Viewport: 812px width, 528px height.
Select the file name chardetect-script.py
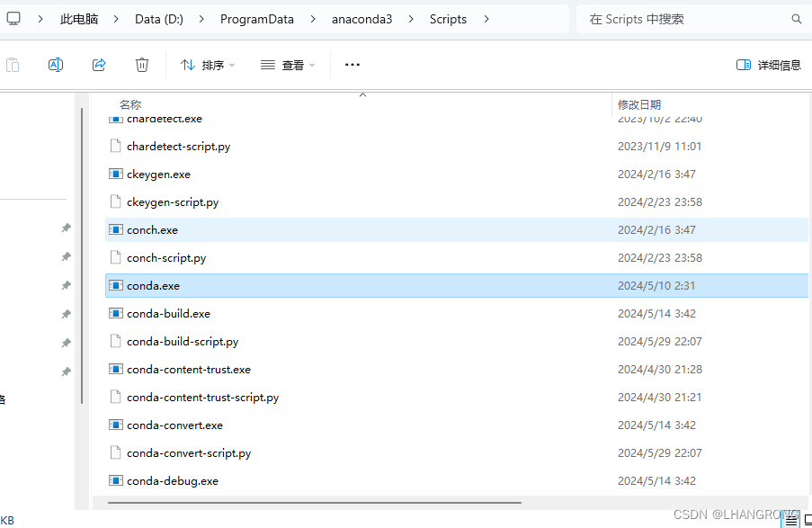click(179, 147)
